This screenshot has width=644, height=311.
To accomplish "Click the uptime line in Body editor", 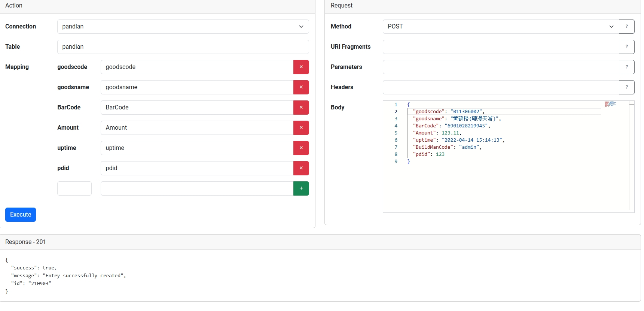I will 459,140.
